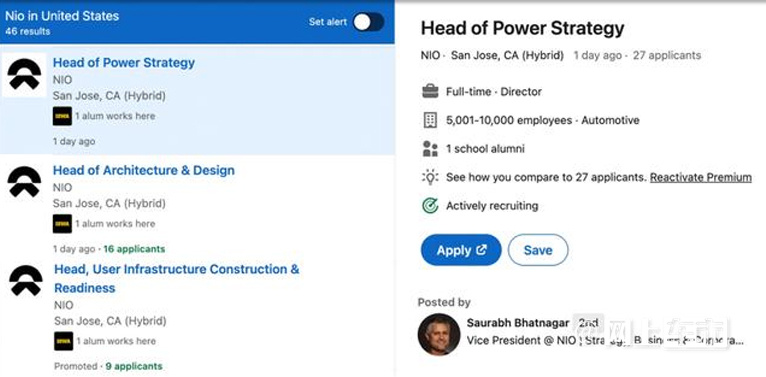Open Saurabh Bhatnagar's profile photo
Screen dimensions: 766x377
[x=439, y=334]
